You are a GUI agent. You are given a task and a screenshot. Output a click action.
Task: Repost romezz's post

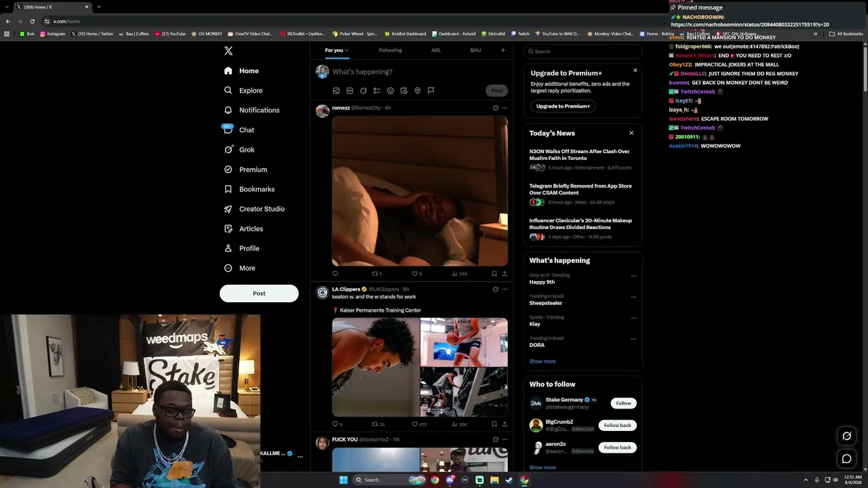pos(376,274)
